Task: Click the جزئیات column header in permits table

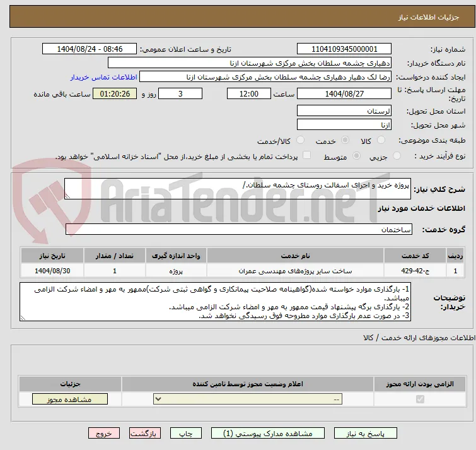Action: 70,384
